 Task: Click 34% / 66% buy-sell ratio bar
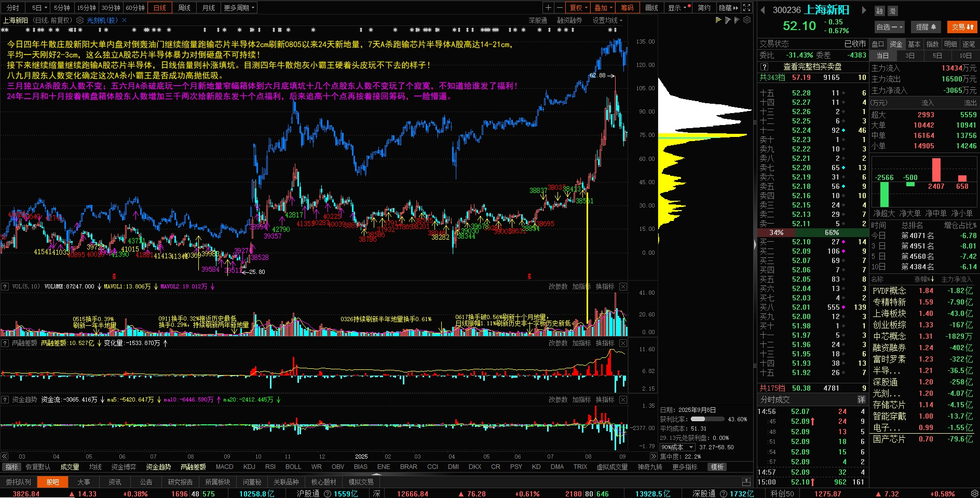click(x=812, y=232)
